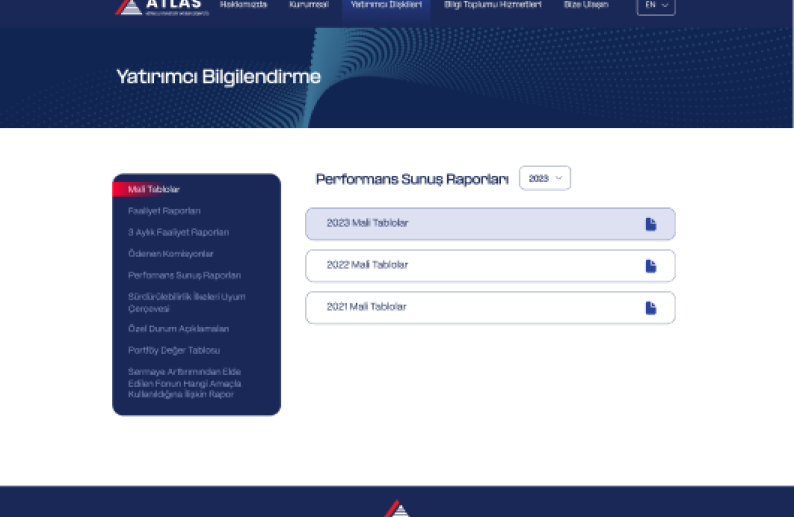
Task: Click the Atlas logo in the footer
Action: coord(397,508)
